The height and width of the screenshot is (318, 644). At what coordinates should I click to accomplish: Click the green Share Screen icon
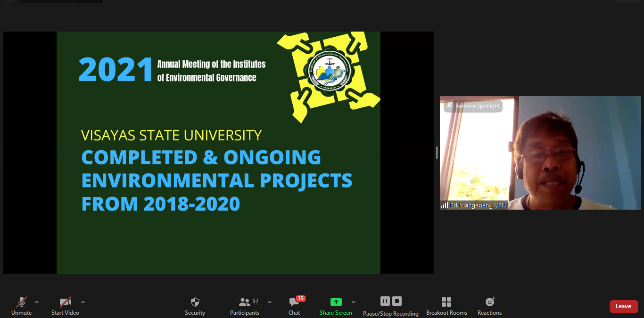coord(336,302)
